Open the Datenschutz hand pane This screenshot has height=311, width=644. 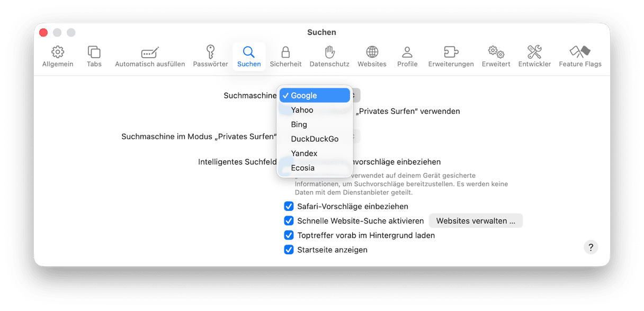[x=329, y=57]
